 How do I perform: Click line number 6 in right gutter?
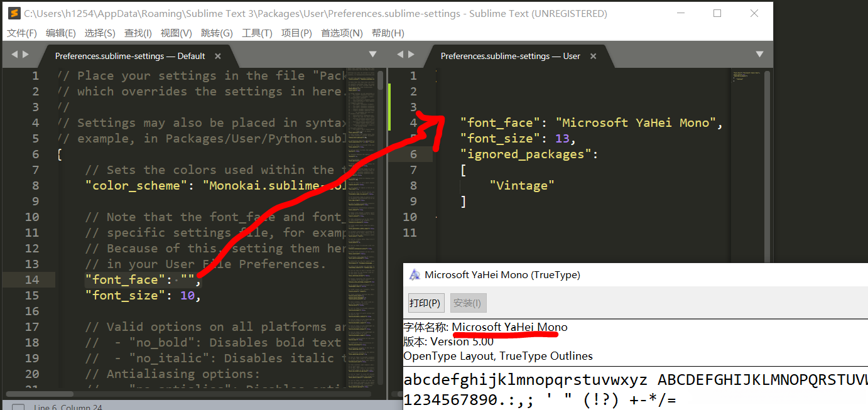pyautogui.click(x=413, y=154)
